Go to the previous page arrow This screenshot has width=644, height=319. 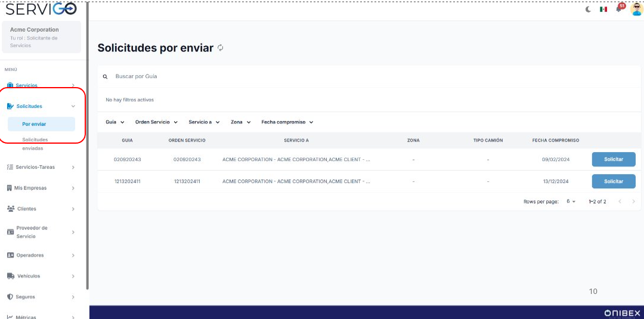[620, 201]
